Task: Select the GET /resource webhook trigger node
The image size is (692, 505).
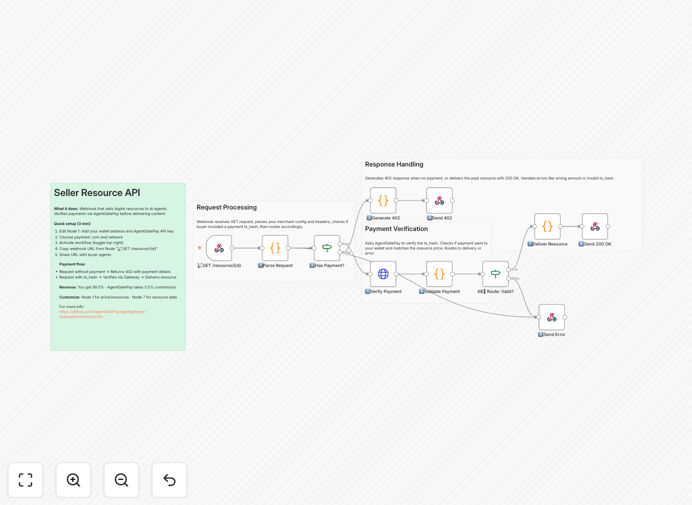Action: click(x=219, y=248)
